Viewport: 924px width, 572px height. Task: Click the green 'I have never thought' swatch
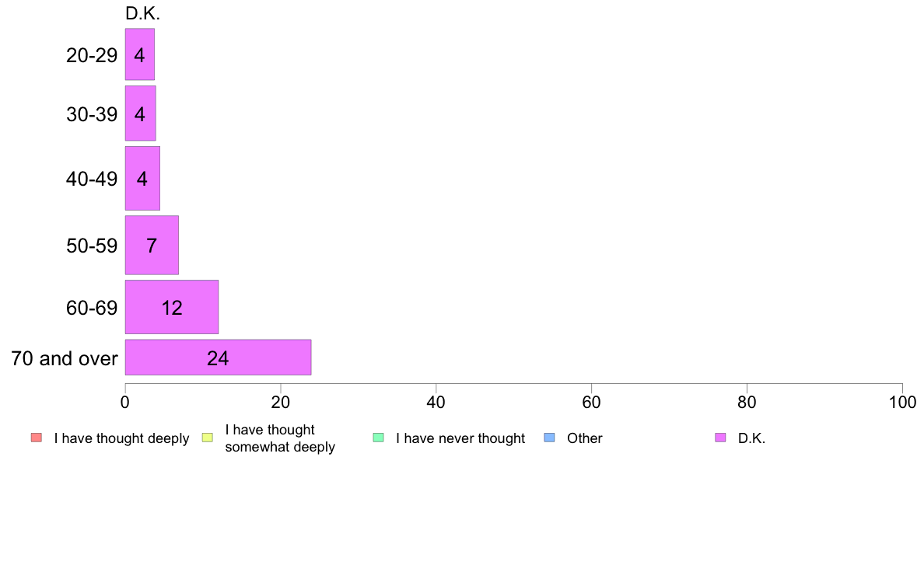378,438
